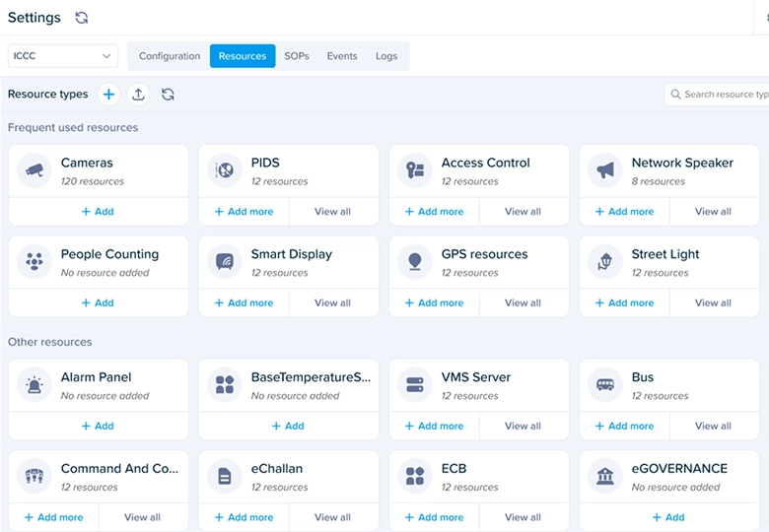Click the Network Speaker megaphone icon

pyautogui.click(x=605, y=170)
